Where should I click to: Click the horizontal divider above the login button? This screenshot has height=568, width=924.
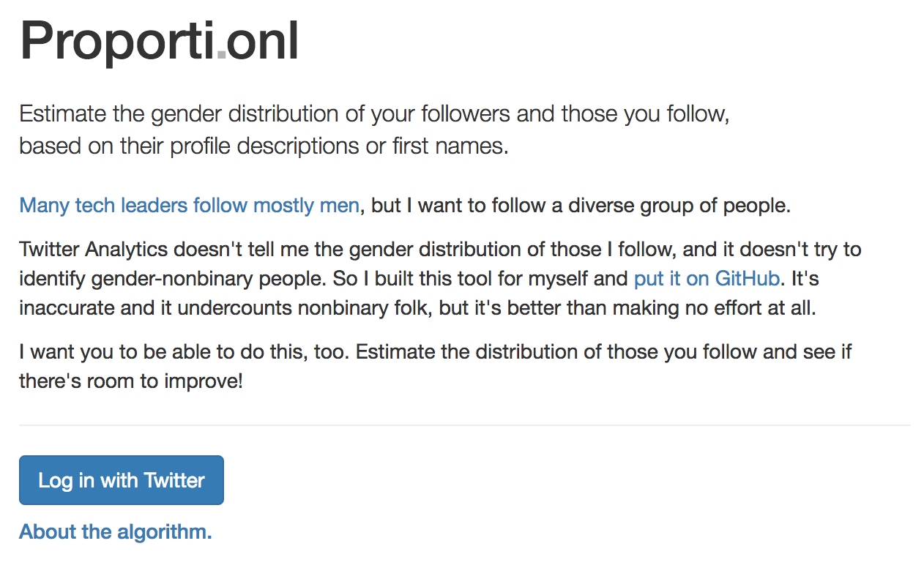pos(464,425)
